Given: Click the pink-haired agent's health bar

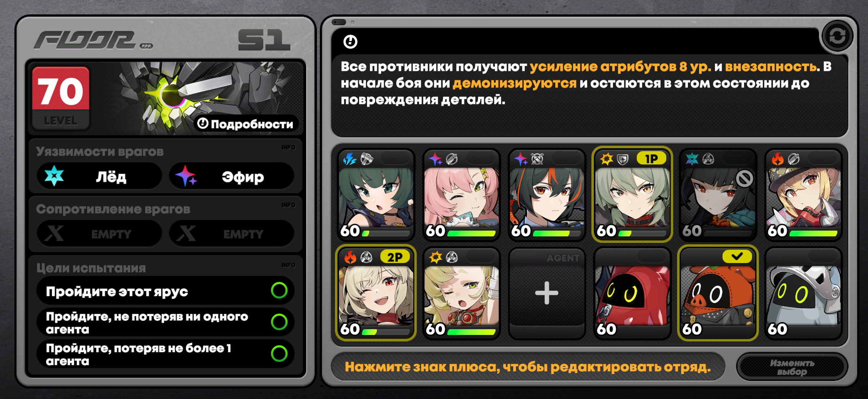Looking at the screenshot, I should click(x=471, y=233).
